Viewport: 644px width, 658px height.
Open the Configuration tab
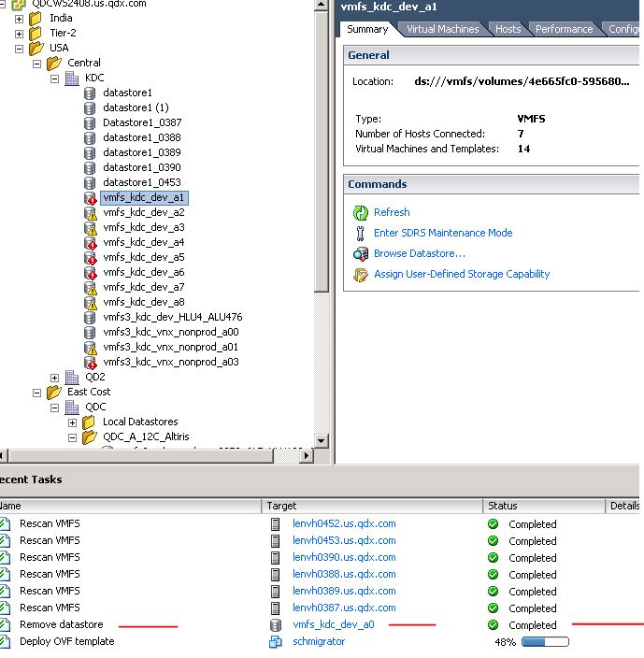click(623, 29)
